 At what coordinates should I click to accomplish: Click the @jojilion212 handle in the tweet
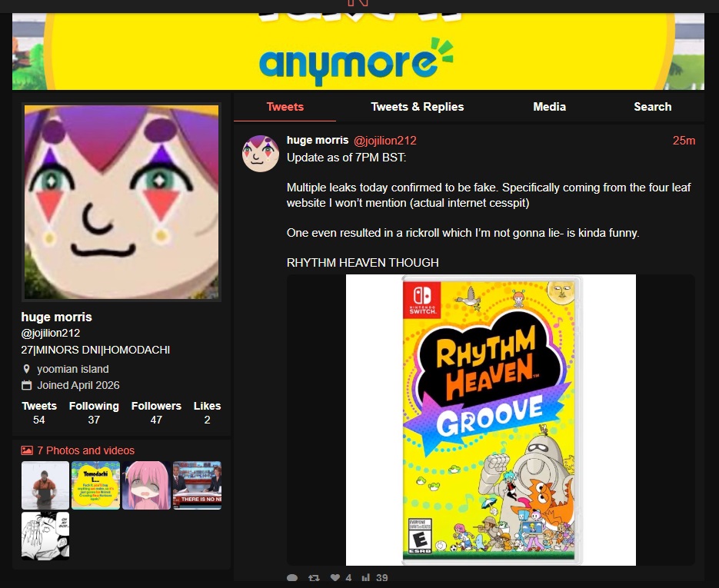click(x=385, y=141)
